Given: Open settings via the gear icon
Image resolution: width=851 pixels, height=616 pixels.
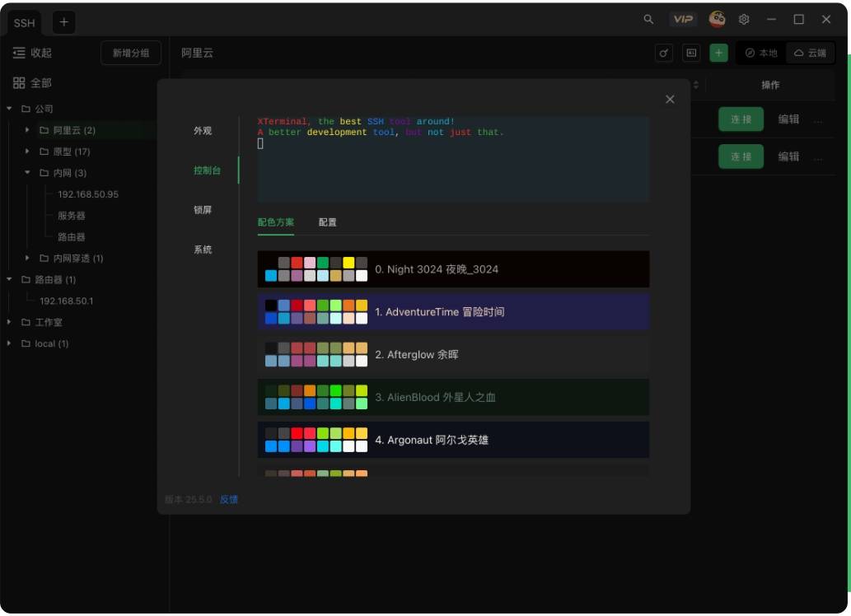Looking at the screenshot, I should [744, 20].
